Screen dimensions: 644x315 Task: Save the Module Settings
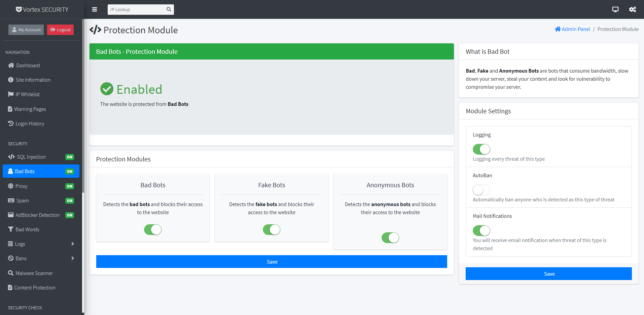[548, 274]
